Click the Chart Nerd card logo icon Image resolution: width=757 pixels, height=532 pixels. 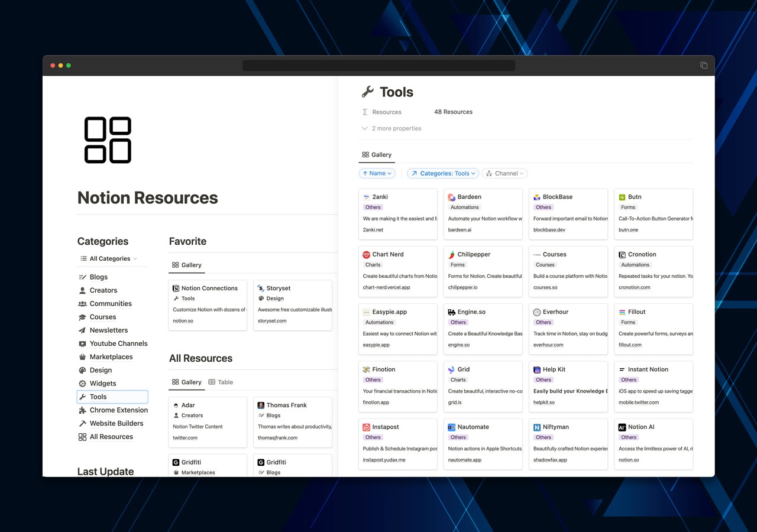pyautogui.click(x=367, y=254)
